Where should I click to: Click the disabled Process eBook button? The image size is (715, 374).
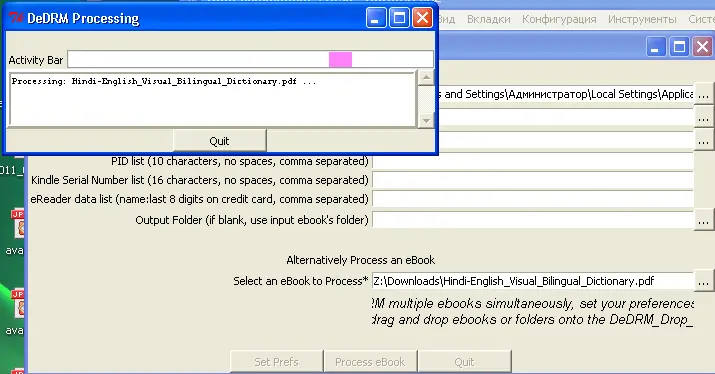(x=370, y=362)
